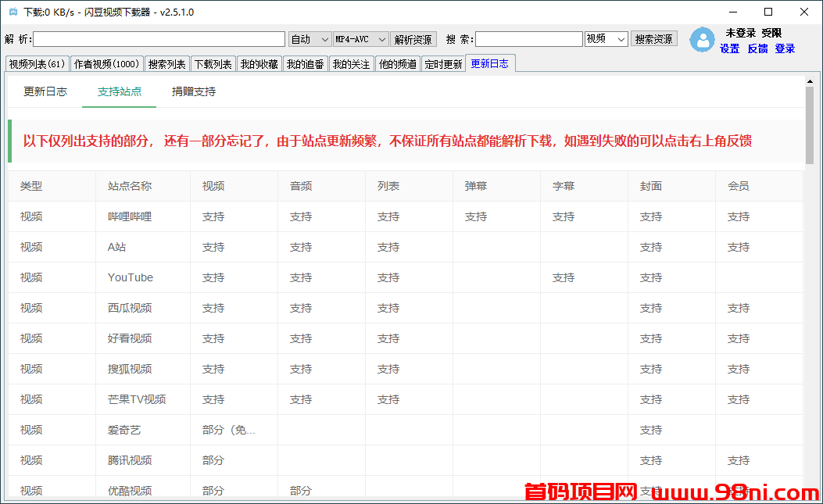Expand the MP4-AVC format dropdown
The height and width of the screenshot is (504, 823).
point(360,39)
